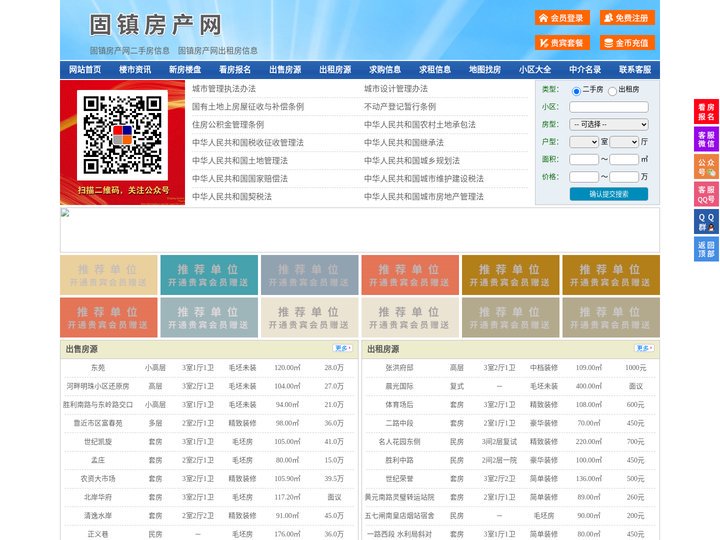
Task: Click the pink 客服QQ号 side icon
Action: click(x=706, y=194)
